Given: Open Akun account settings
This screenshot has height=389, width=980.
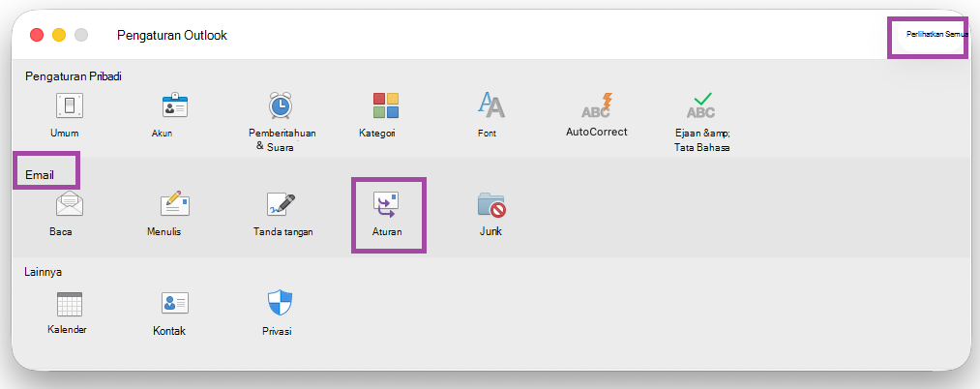Looking at the screenshot, I should [x=174, y=105].
